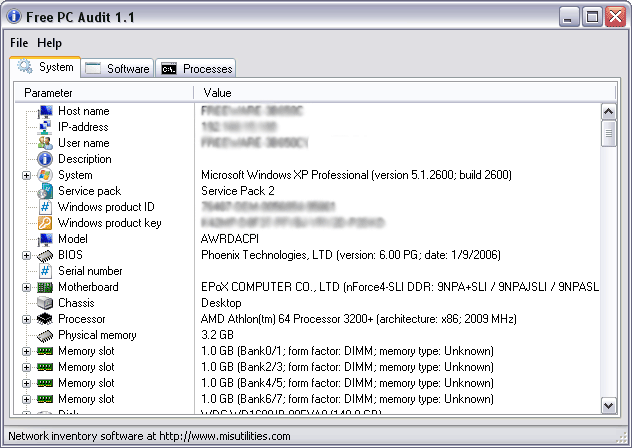
Task: Click the scrollbar down arrow
Action: pos(609,405)
